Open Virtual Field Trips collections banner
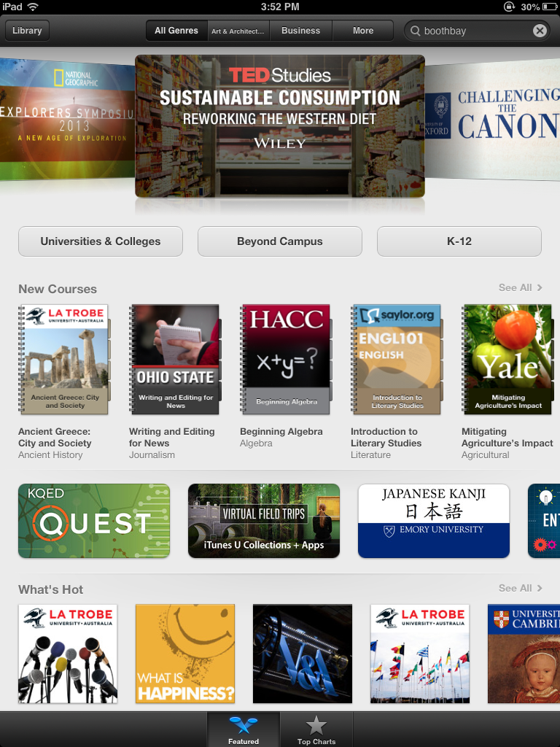 (264, 521)
